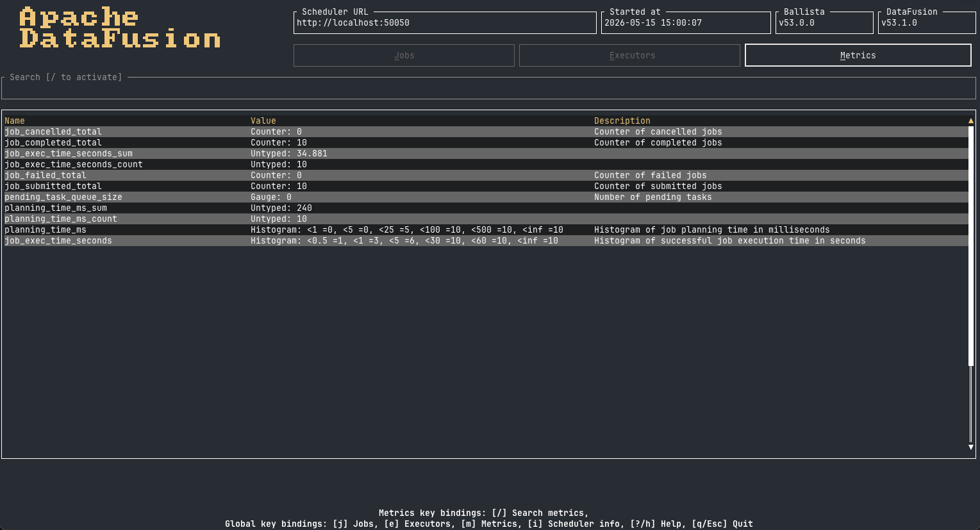Click the value 'Gauge: 0'

(x=271, y=197)
